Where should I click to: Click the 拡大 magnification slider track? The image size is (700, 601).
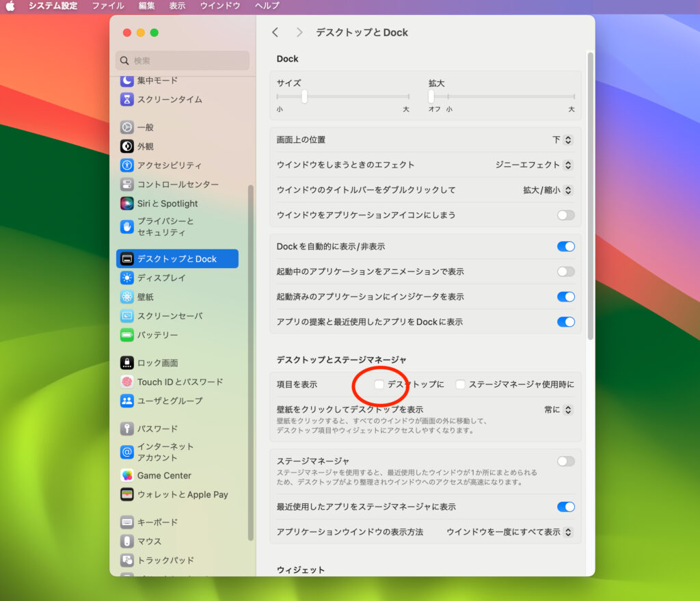[x=501, y=96]
